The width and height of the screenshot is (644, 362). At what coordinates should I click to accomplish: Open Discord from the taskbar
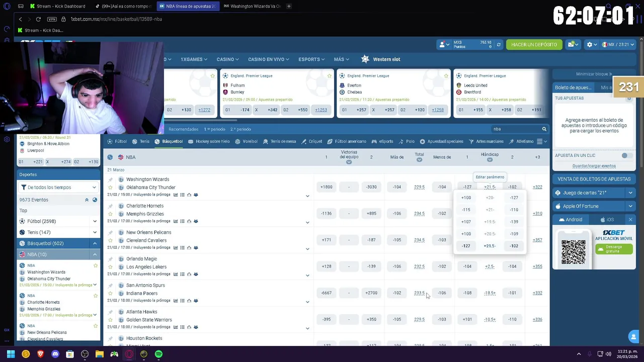(55, 354)
